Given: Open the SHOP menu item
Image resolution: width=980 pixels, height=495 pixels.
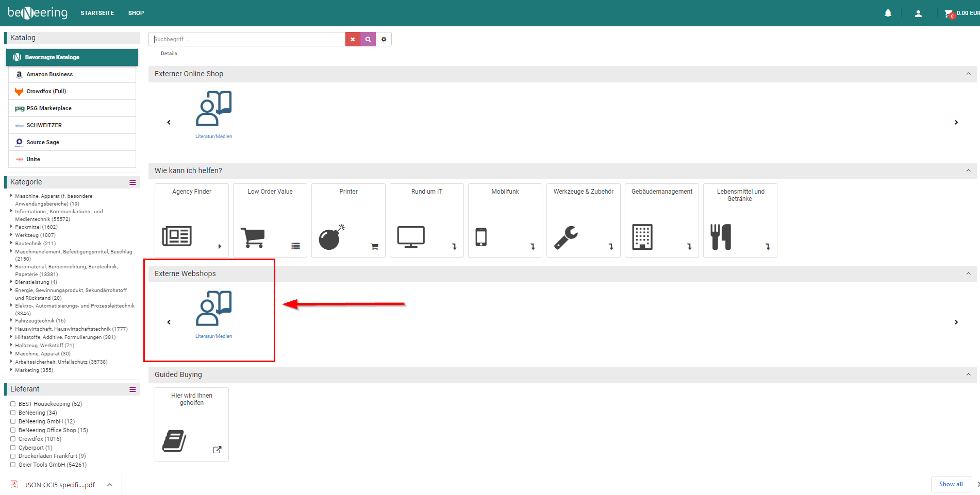Looking at the screenshot, I should (136, 13).
